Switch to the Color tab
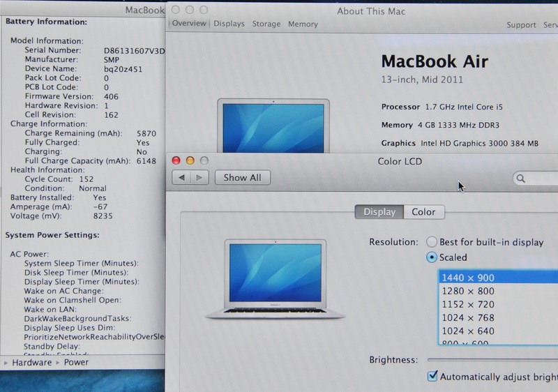 tap(423, 212)
